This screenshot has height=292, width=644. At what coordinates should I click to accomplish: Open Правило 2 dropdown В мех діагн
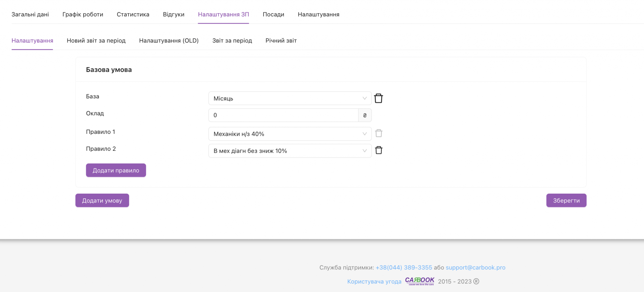289,151
